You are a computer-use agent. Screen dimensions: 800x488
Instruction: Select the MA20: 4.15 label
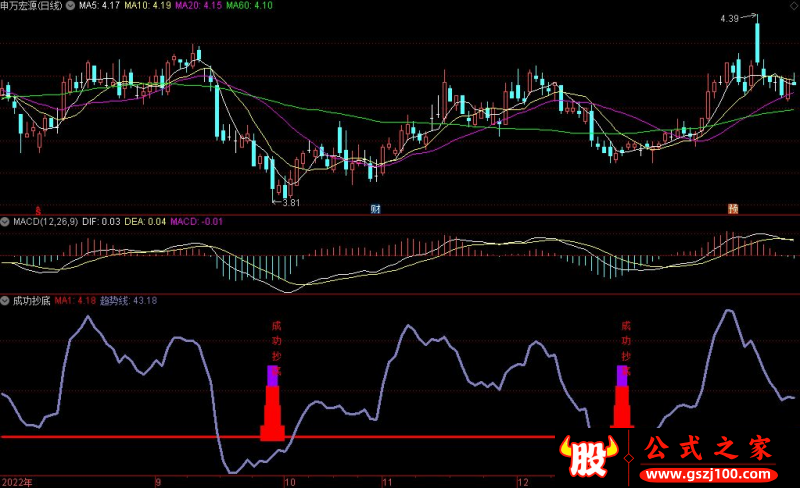point(198,6)
